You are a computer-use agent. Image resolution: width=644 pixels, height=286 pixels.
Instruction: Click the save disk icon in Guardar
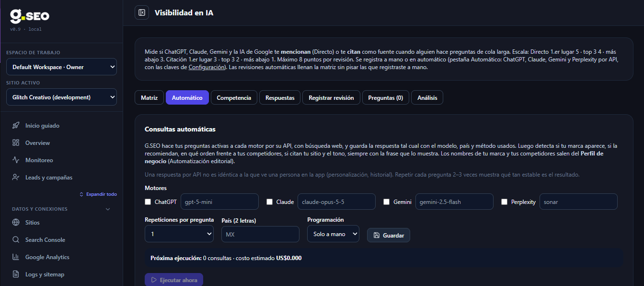point(376,236)
